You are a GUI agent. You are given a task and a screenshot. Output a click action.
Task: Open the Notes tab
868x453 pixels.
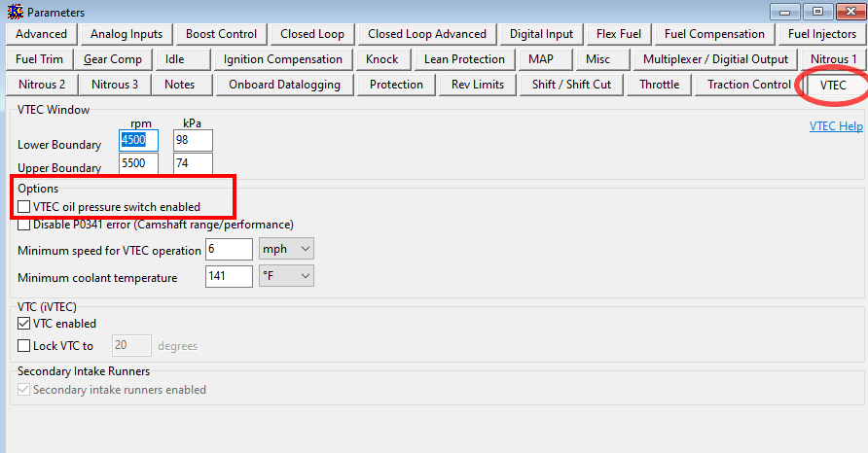pyautogui.click(x=180, y=86)
